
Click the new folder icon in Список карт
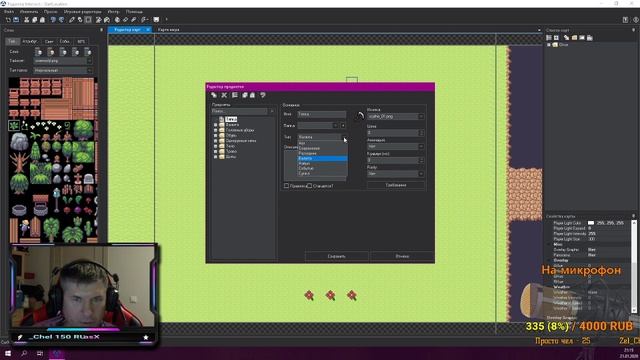574,38
